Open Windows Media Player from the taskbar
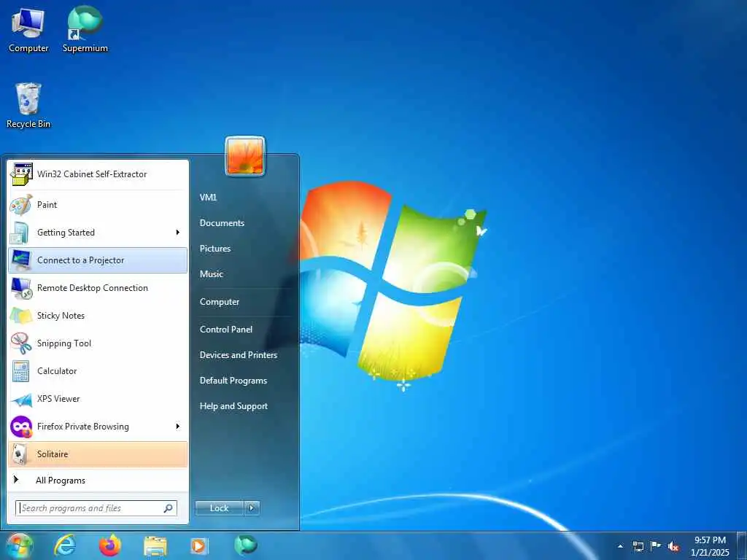Viewport: 747px width, 560px height. [198, 546]
